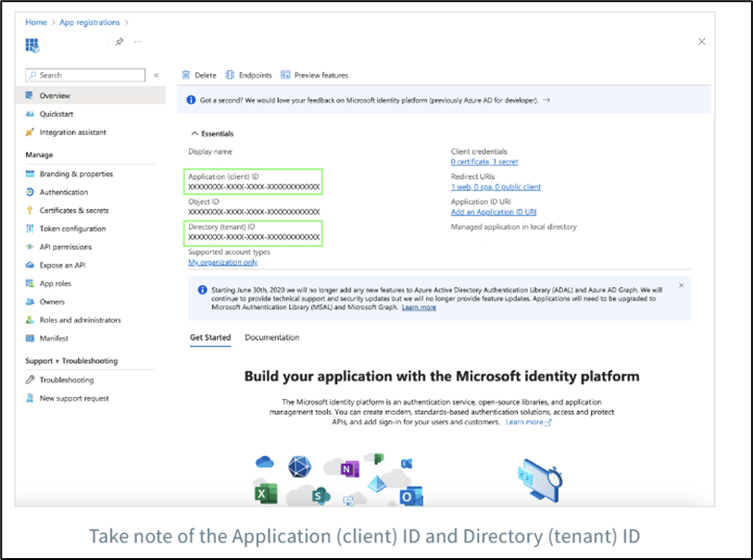Switch to the Documentation tab
Screen dimensions: 753x560
[271, 337]
